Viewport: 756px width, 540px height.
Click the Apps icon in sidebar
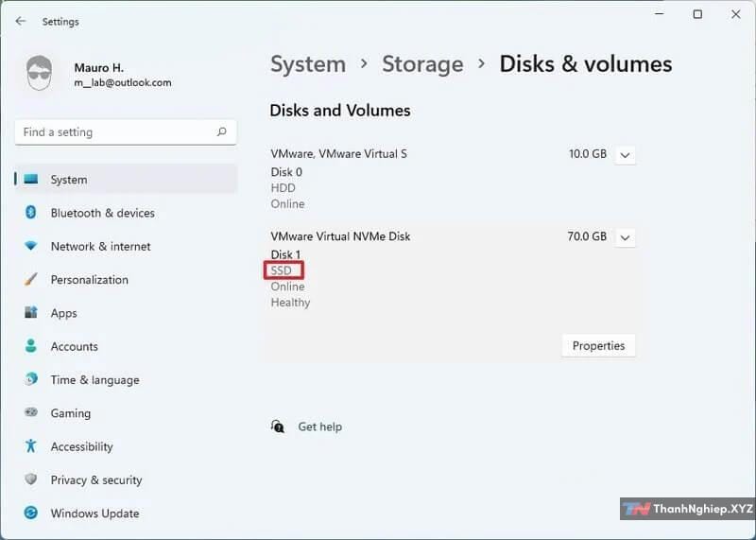click(x=31, y=313)
